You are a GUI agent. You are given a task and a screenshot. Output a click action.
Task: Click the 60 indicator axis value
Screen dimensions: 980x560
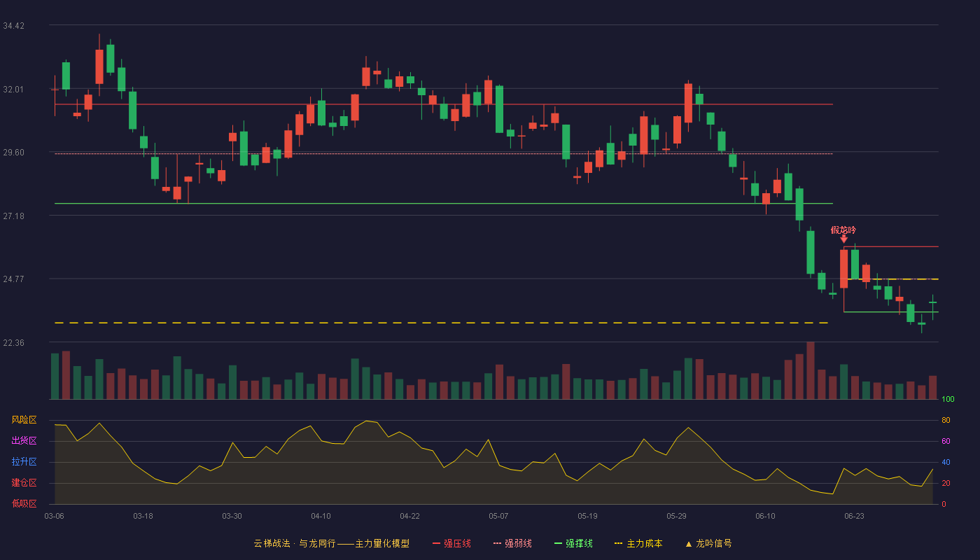pyautogui.click(x=946, y=442)
